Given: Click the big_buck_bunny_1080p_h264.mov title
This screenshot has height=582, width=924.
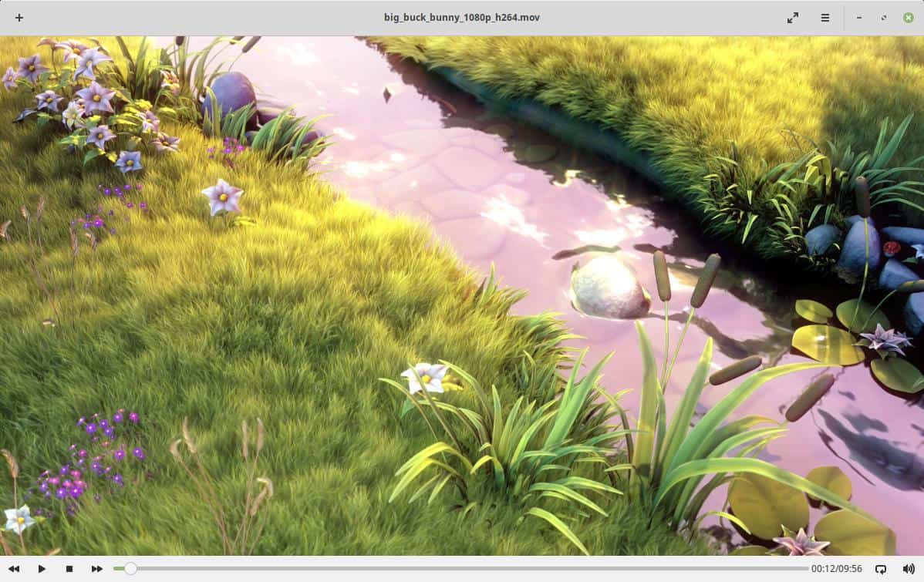Looking at the screenshot, I should point(462,18).
